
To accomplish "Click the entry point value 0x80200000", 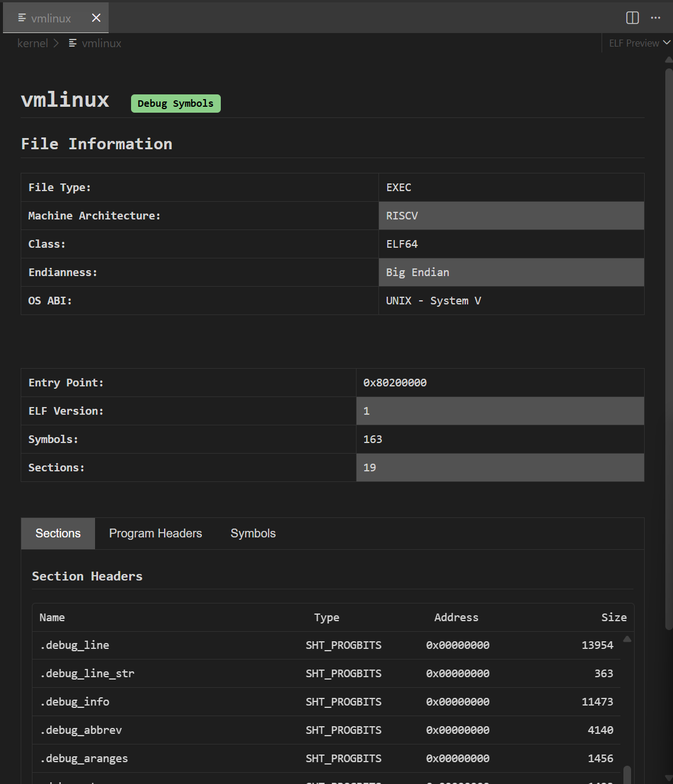I will pyautogui.click(x=395, y=383).
